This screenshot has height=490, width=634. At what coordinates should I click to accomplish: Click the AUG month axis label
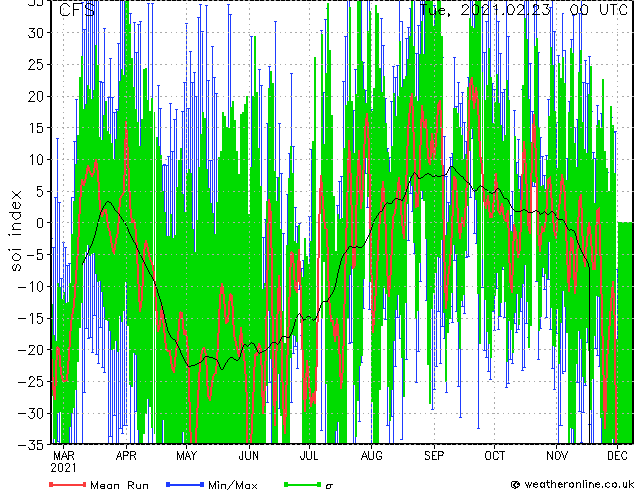pos(371,456)
